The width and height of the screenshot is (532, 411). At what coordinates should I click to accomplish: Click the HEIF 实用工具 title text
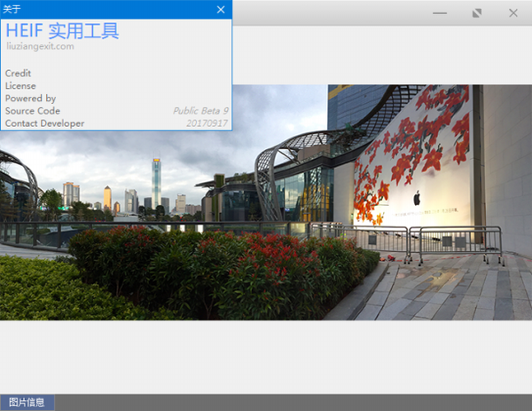[62, 31]
